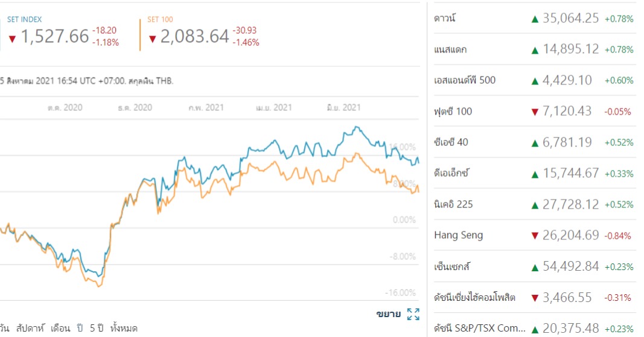Click the ขยาย expand link
The width and height of the screenshot is (644, 337).
pyautogui.click(x=389, y=314)
